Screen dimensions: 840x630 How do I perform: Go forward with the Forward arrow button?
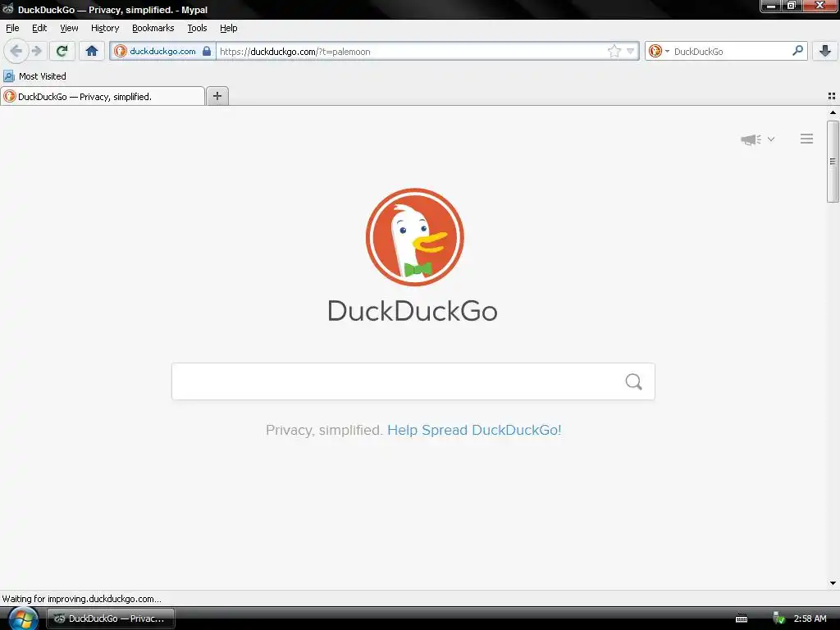pos(36,52)
